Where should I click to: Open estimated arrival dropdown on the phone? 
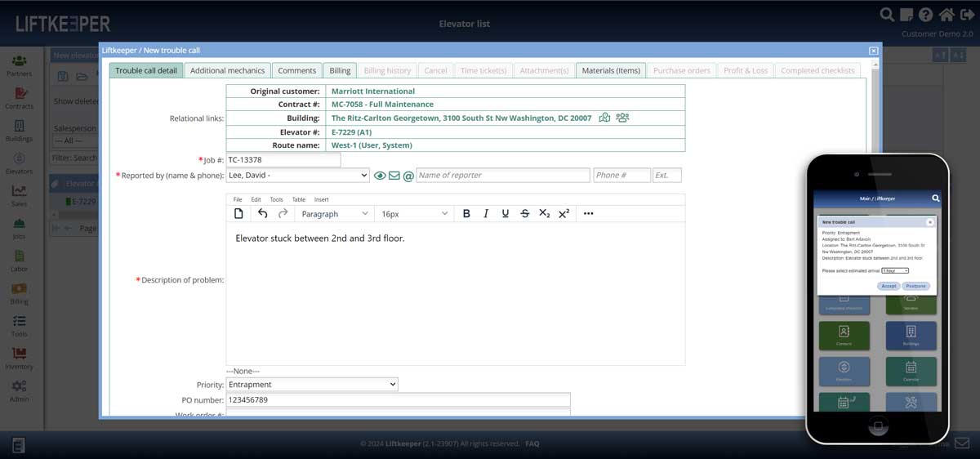click(895, 270)
